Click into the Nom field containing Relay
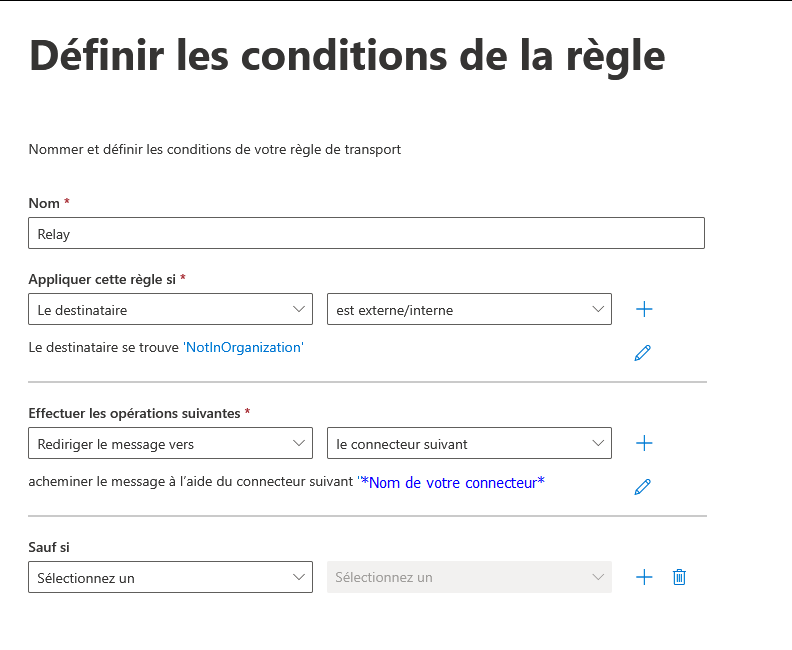This screenshot has width=792, height=650. click(366, 233)
